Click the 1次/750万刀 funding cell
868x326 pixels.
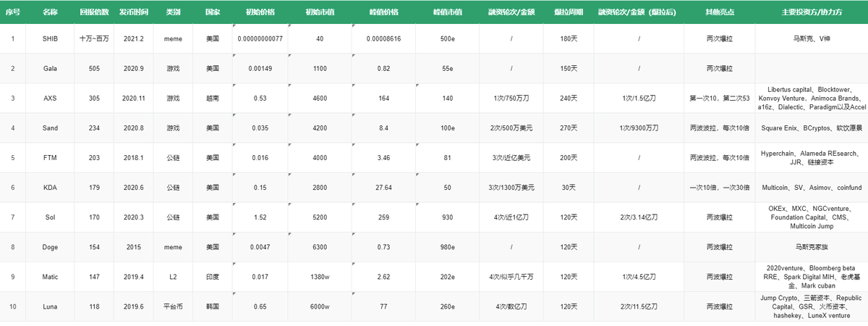(x=511, y=98)
